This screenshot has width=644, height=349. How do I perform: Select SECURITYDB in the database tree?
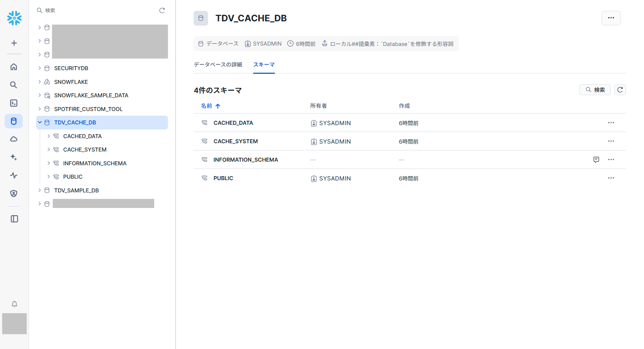71,68
